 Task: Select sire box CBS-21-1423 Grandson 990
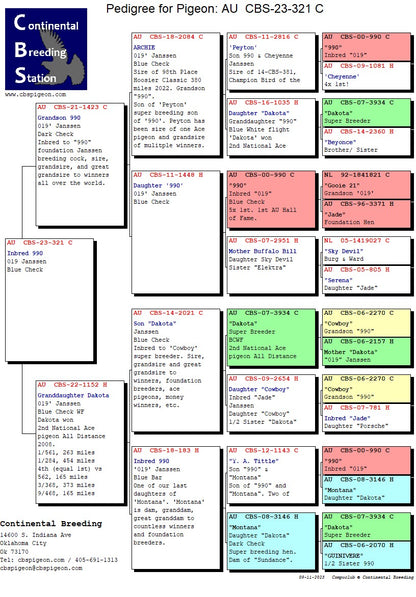(x=80, y=164)
